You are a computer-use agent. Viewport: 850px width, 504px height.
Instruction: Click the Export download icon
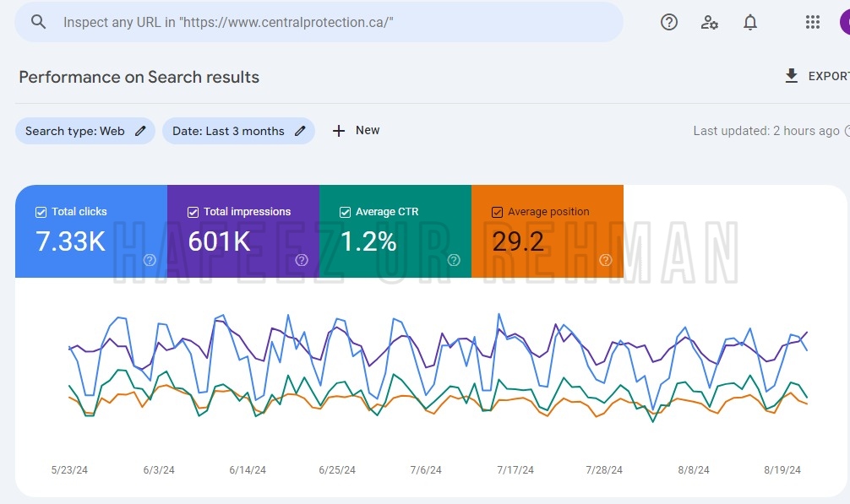tap(792, 76)
